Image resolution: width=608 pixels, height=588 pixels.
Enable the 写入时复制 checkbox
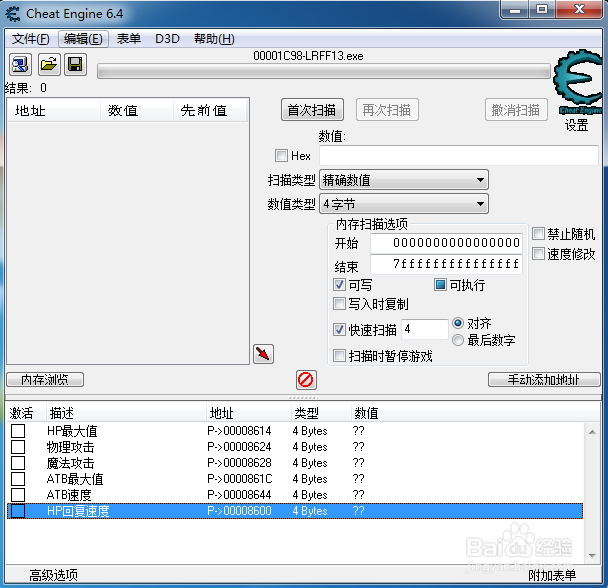(339, 304)
